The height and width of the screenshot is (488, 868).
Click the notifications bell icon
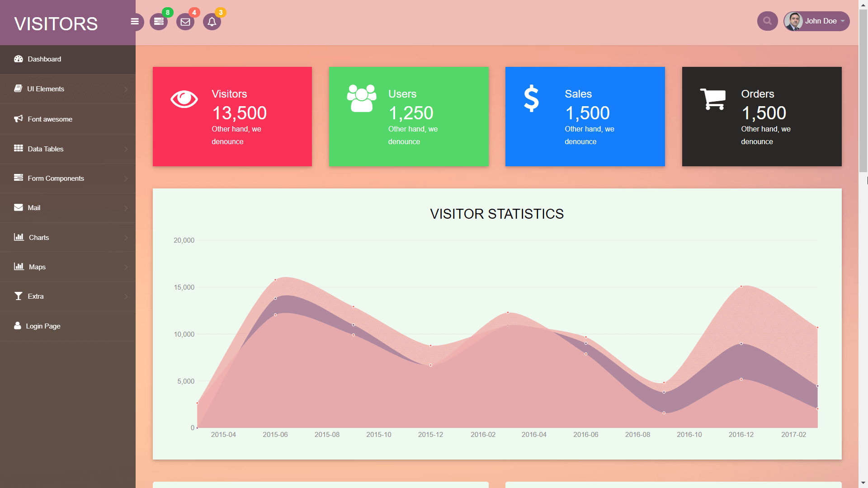(x=212, y=21)
